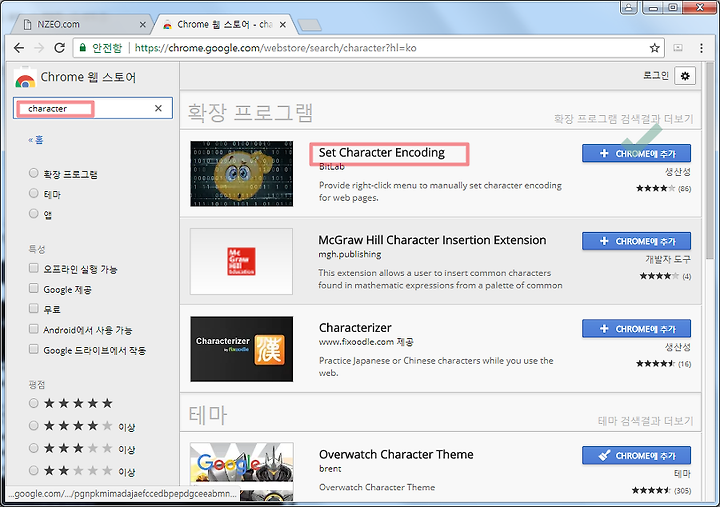Click the 로그인 sign-in link
The height and width of the screenshot is (507, 720).
(656, 75)
